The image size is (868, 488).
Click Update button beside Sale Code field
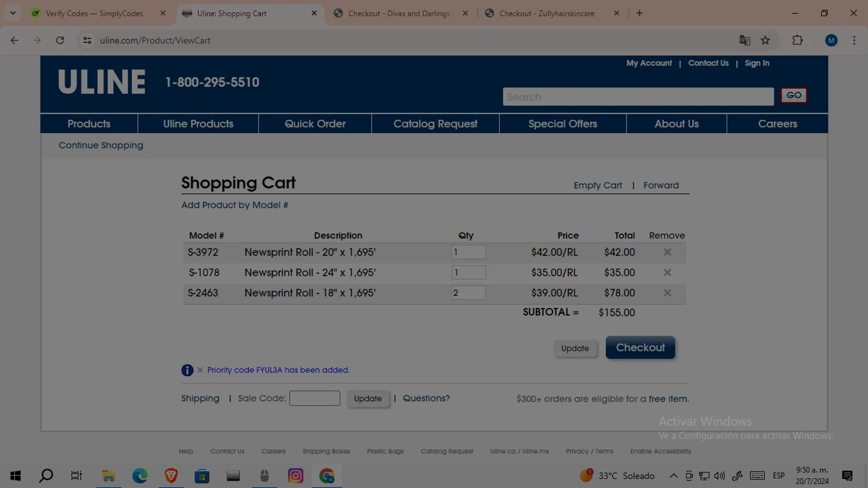[x=368, y=398]
